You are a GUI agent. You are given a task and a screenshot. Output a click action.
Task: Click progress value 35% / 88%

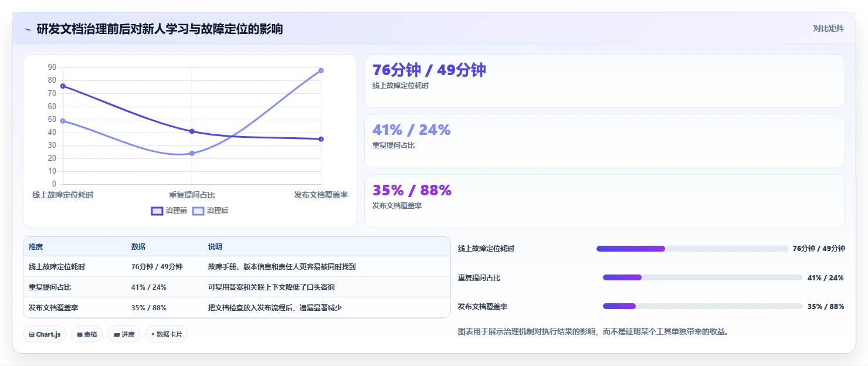(826, 306)
